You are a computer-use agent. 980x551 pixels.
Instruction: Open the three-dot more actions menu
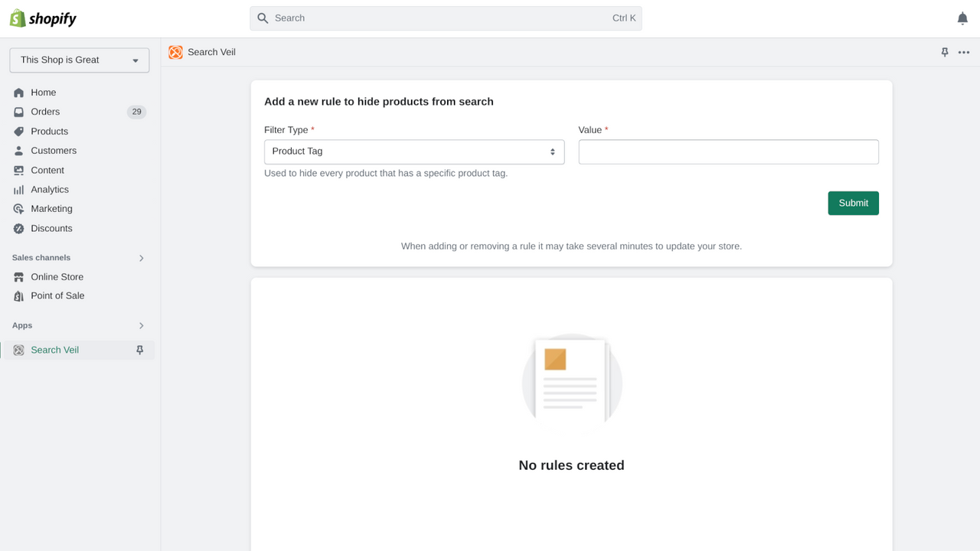click(x=964, y=52)
